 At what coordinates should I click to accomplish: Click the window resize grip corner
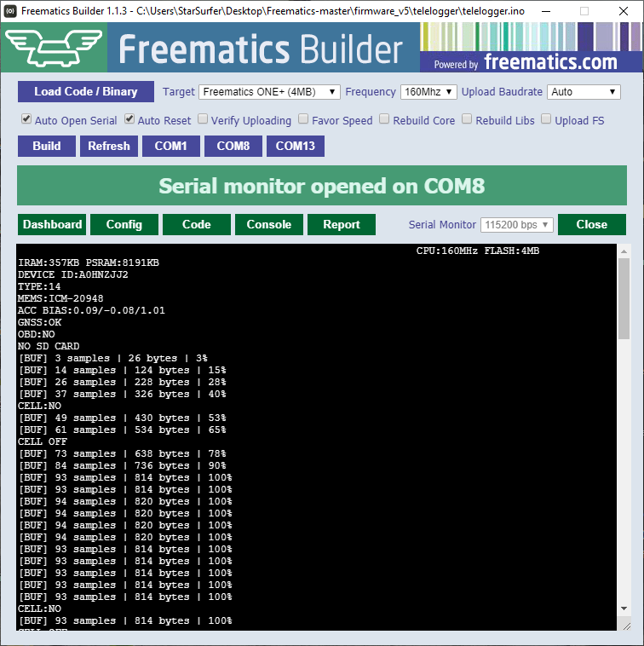pyautogui.click(x=626, y=626)
